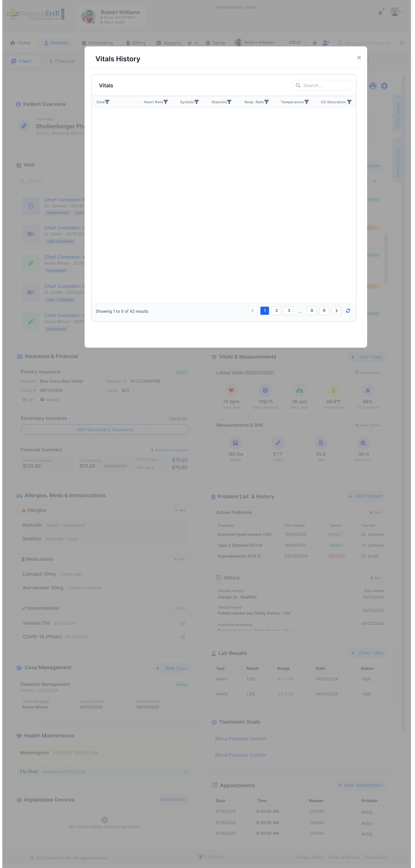Click the Date column filter icon
The height and width of the screenshot is (868, 415).
coord(107,102)
